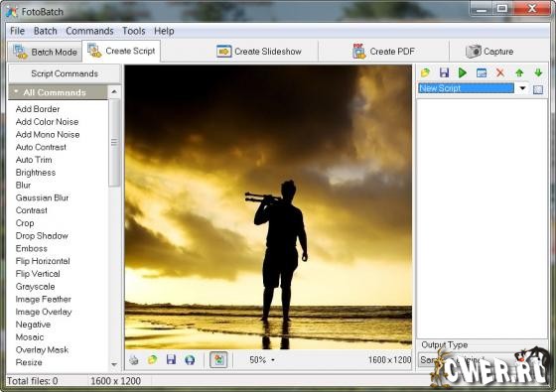
Task: Click the Create PDF button
Action: (x=383, y=52)
